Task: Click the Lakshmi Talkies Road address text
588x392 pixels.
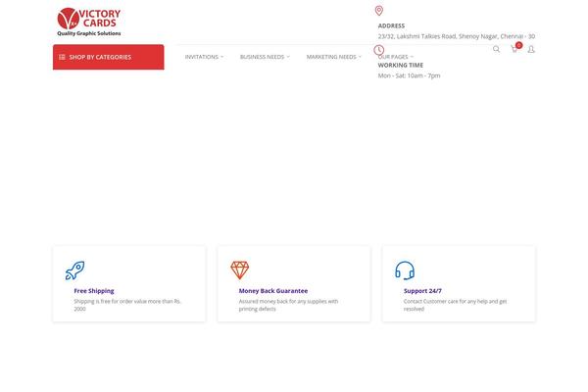Action: pyautogui.click(x=457, y=36)
